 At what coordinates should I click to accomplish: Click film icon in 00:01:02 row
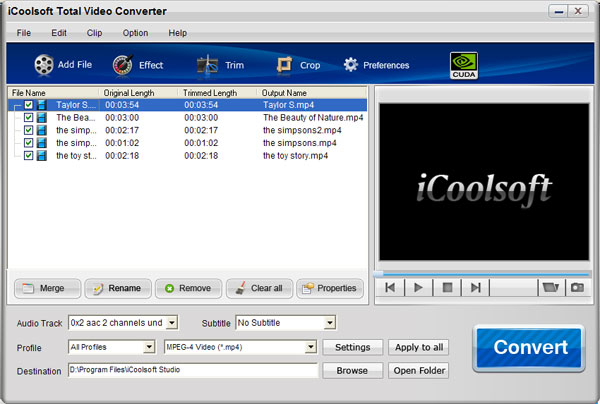[42, 143]
